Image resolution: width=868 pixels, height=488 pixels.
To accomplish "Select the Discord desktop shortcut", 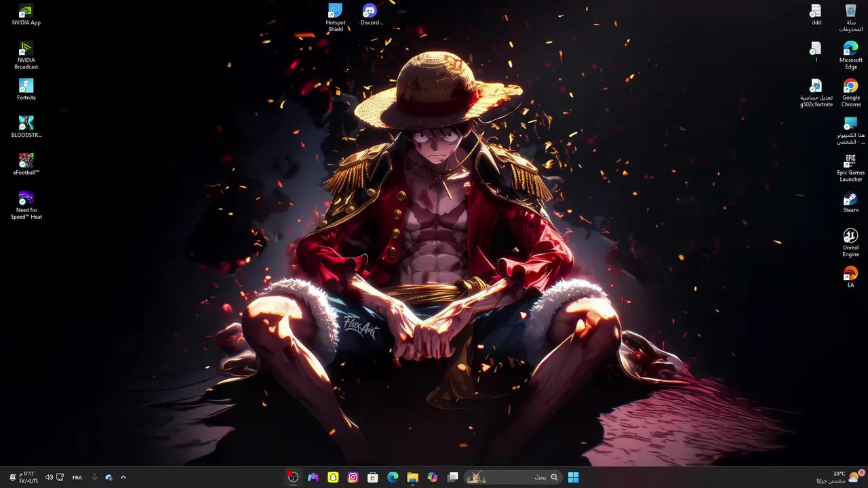I will (370, 15).
